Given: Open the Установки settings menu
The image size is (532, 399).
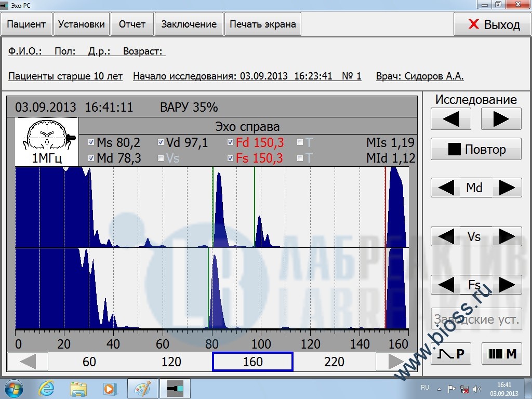Looking at the screenshot, I should 82,24.
